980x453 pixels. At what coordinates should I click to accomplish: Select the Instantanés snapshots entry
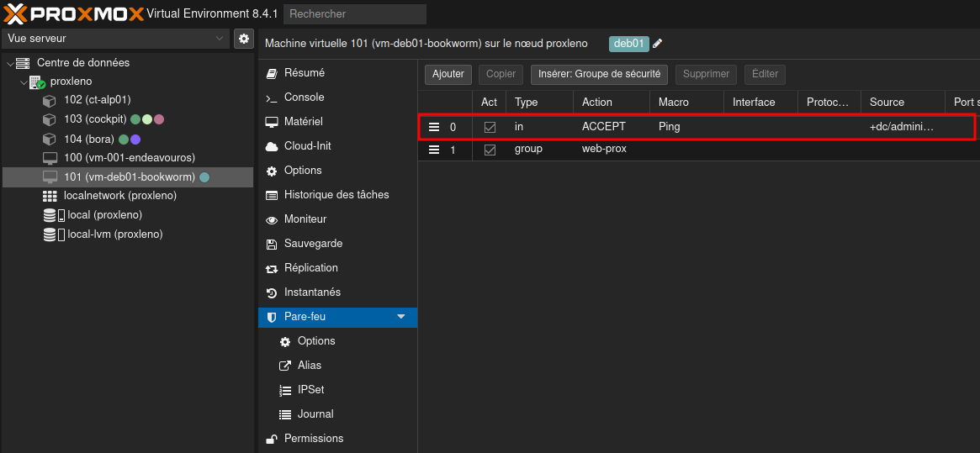tap(312, 292)
